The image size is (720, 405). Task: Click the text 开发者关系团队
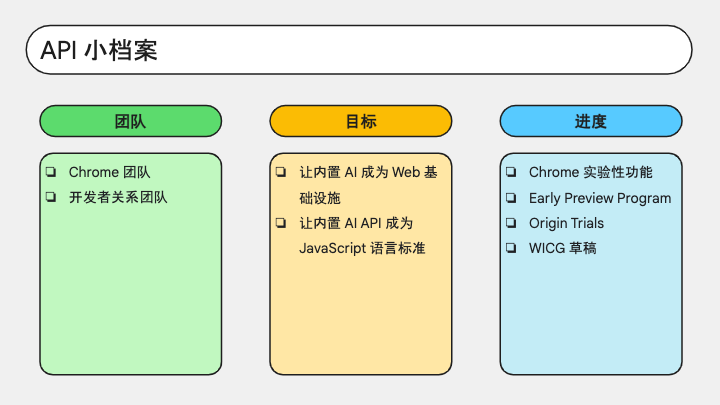point(118,197)
